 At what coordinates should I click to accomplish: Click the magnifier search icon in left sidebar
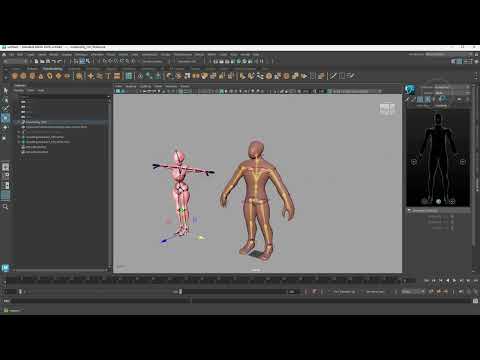pyautogui.click(x=5, y=207)
